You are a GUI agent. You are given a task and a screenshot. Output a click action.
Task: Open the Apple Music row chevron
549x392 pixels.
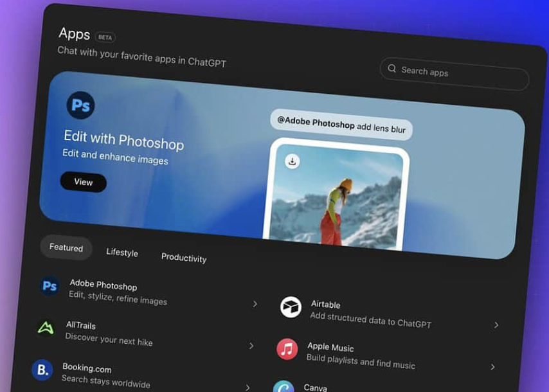point(492,367)
